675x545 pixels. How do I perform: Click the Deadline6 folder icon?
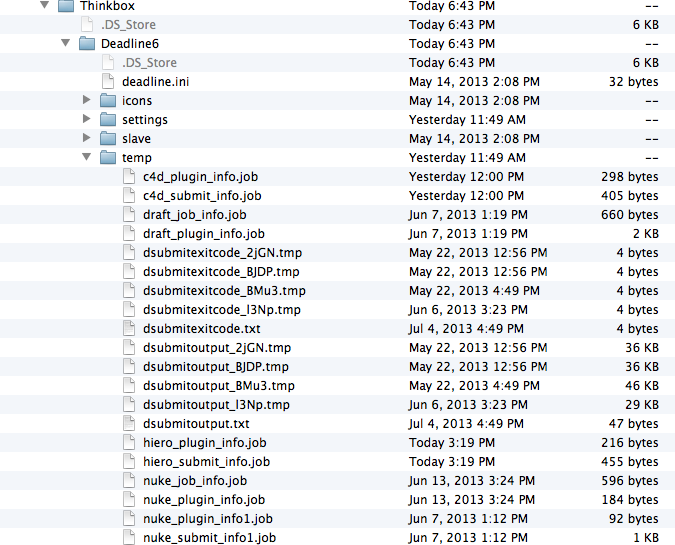point(87,44)
